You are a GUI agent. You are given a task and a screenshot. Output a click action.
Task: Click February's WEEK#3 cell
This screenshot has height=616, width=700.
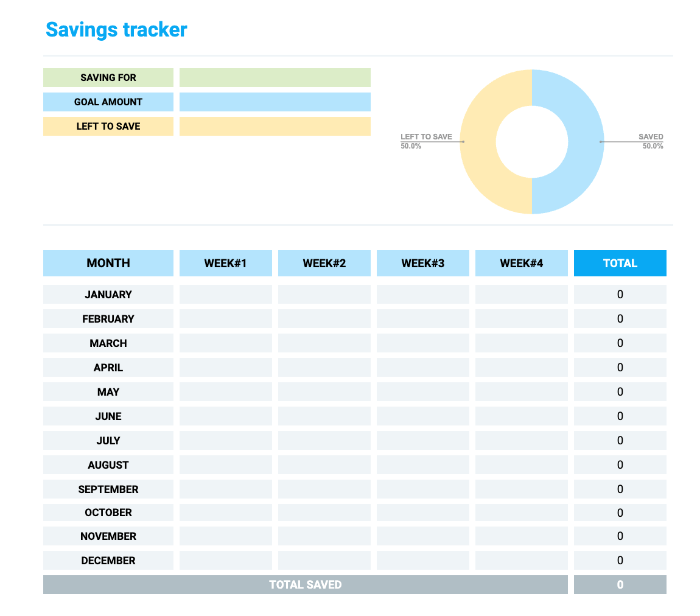pos(423,319)
